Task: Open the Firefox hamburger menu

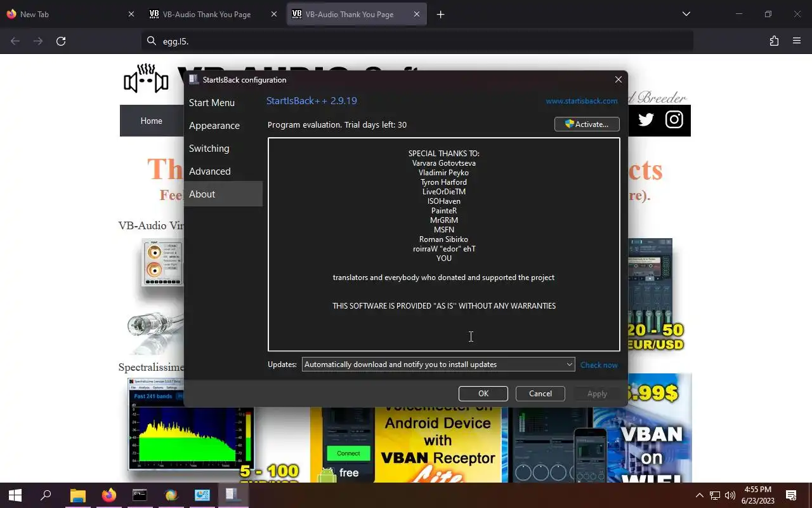Action: (797, 41)
